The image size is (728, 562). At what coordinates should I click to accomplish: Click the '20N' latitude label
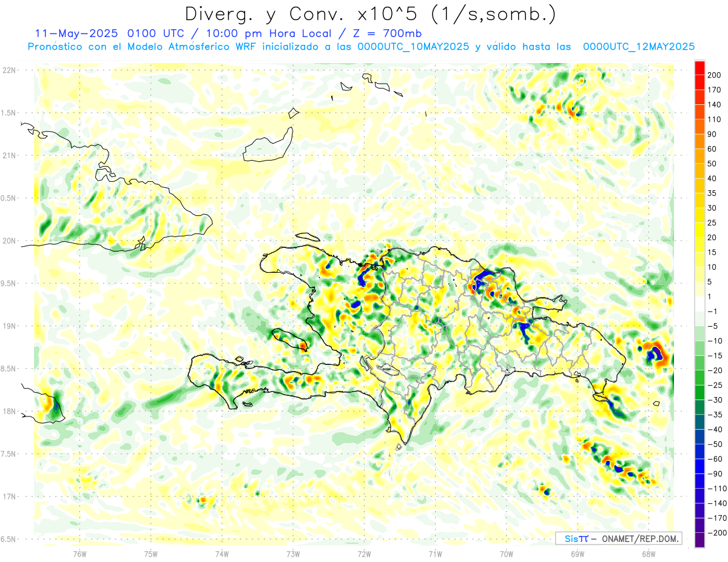(x=9, y=241)
